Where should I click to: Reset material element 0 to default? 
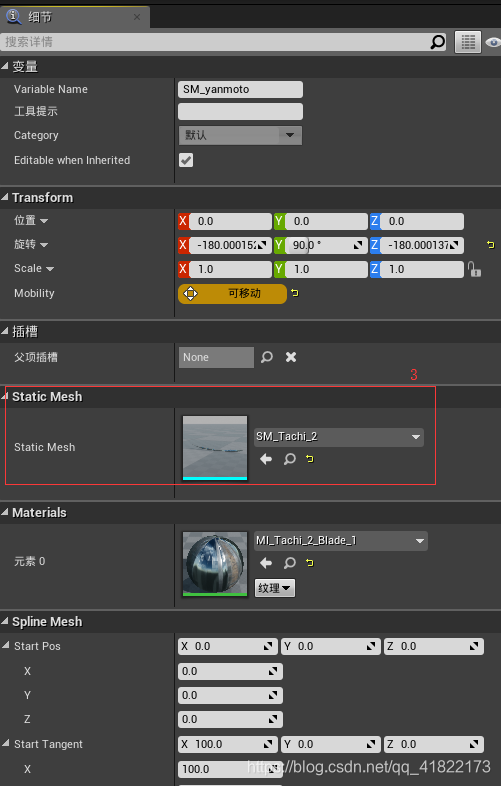(310, 563)
